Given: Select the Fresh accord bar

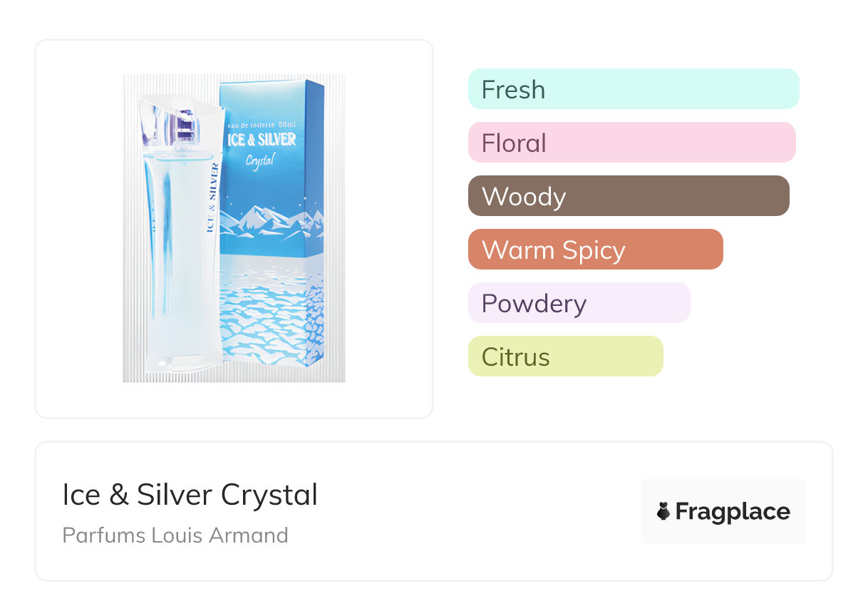Looking at the screenshot, I should point(633,89).
